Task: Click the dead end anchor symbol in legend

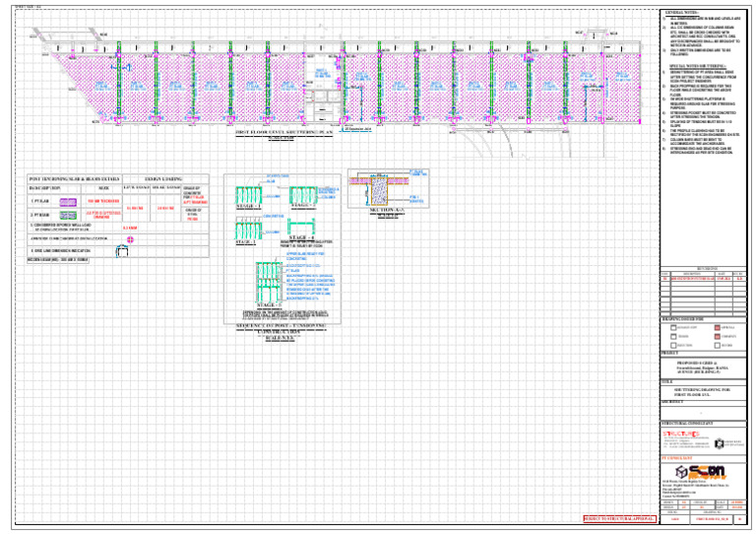Action: (121, 252)
